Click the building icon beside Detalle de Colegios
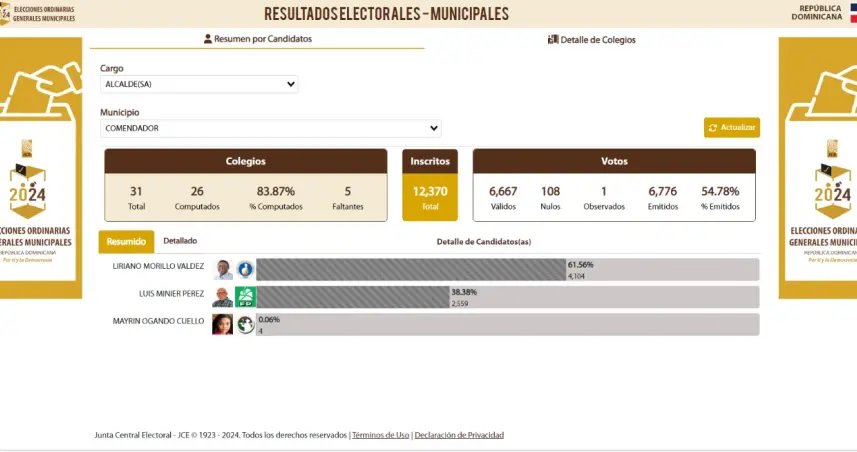Viewport: 857px width, 452px height. [553, 40]
